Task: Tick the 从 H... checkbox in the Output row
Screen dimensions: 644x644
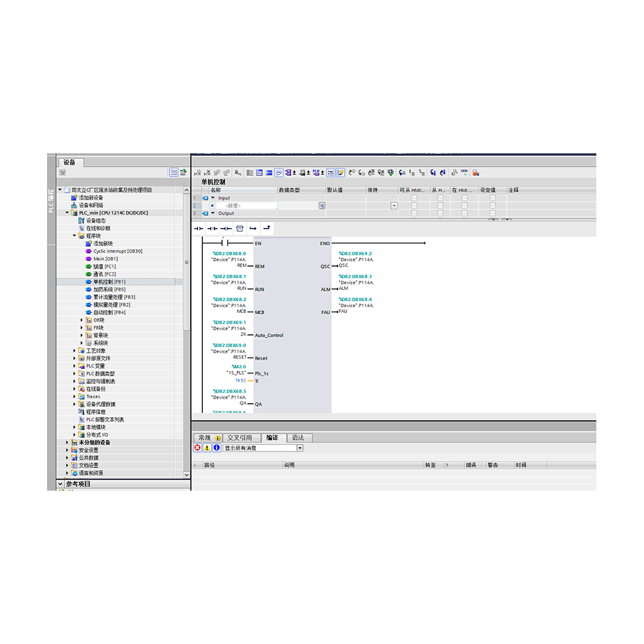Action: click(440, 213)
